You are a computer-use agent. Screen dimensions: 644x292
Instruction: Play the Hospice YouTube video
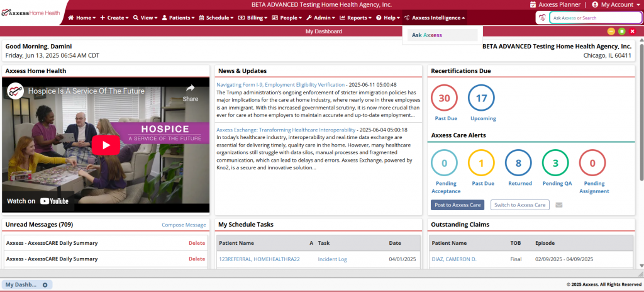106,145
